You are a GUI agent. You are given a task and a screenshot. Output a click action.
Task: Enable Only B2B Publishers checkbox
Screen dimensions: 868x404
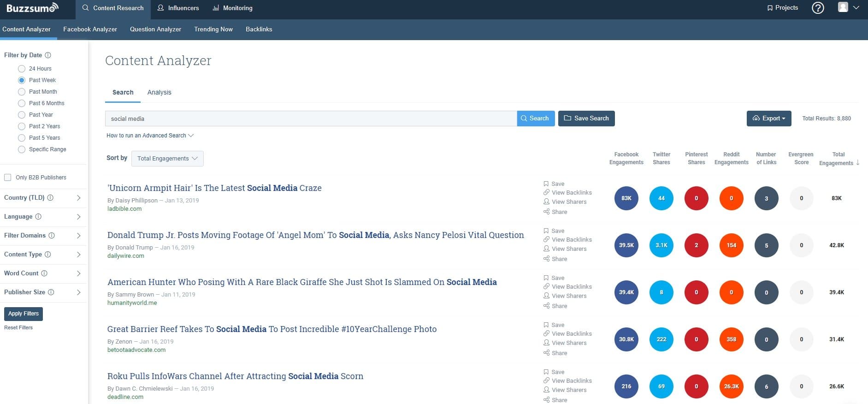click(7, 178)
